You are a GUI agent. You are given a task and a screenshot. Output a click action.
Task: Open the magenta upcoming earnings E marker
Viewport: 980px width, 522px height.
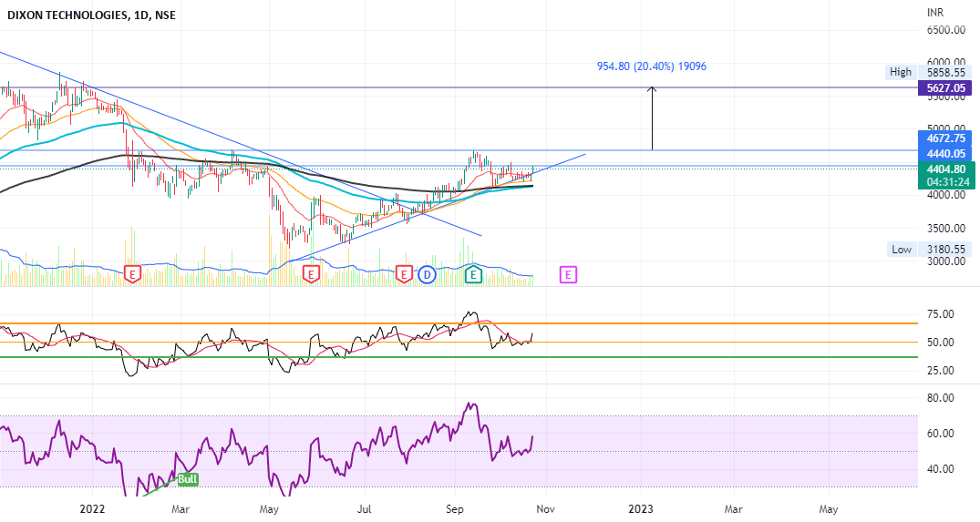[568, 274]
